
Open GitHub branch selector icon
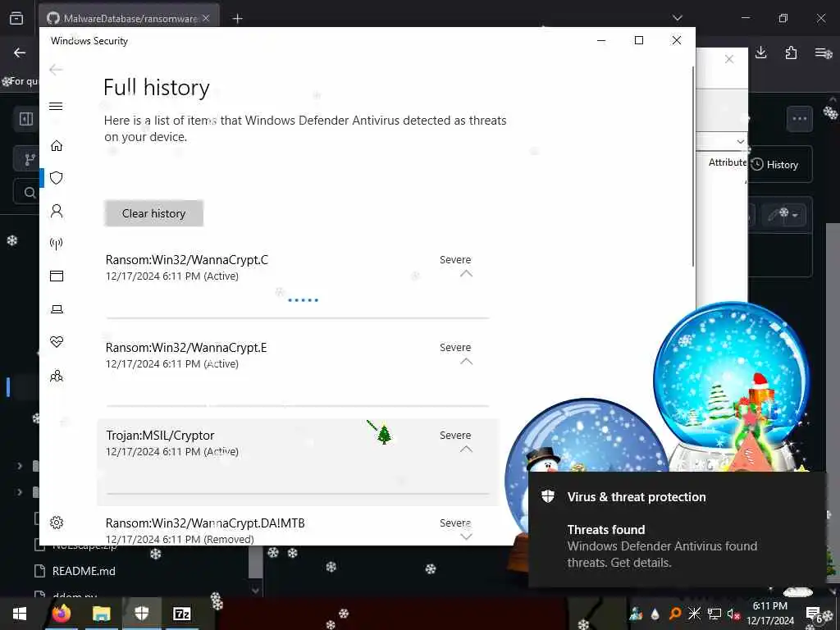[x=29, y=159]
